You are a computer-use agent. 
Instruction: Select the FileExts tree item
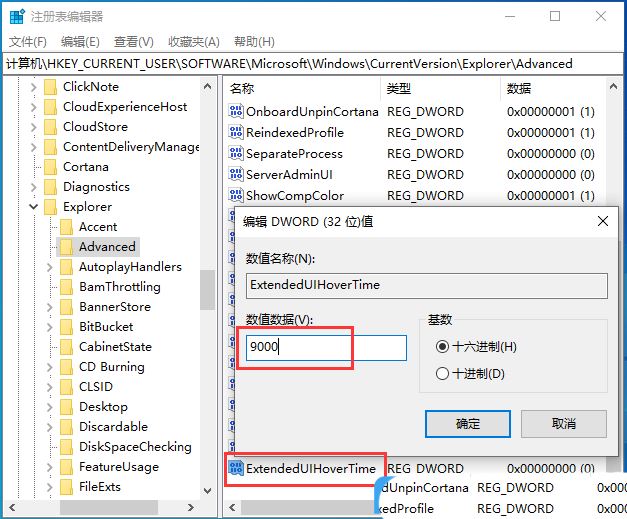coord(100,487)
